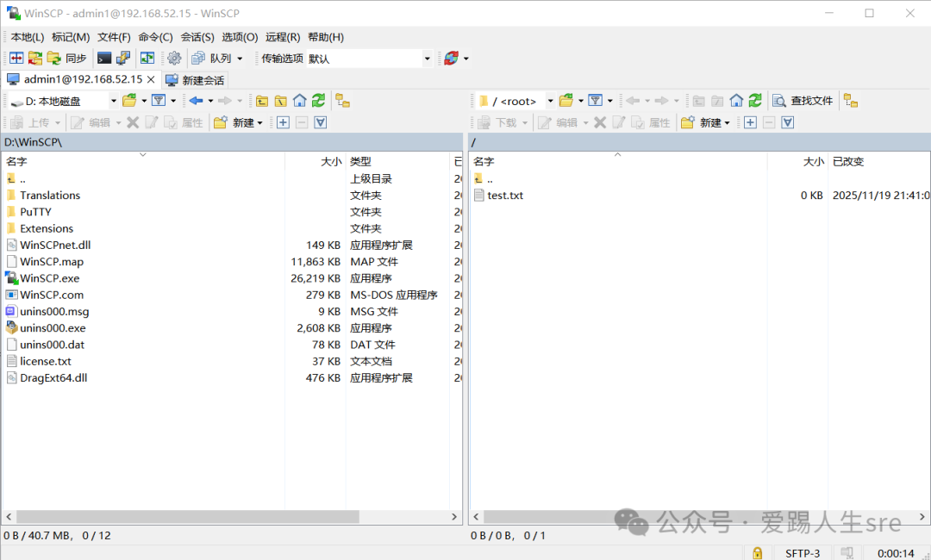The height and width of the screenshot is (560, 931).
Task: Expand the D: local drive dropdown
Action: [x=113, y=101]
